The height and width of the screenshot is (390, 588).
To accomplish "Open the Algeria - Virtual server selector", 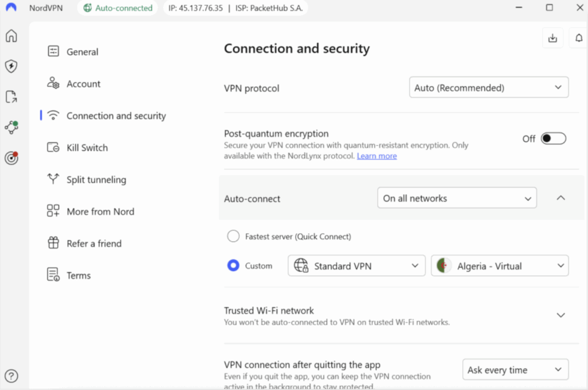I will 499,265.
